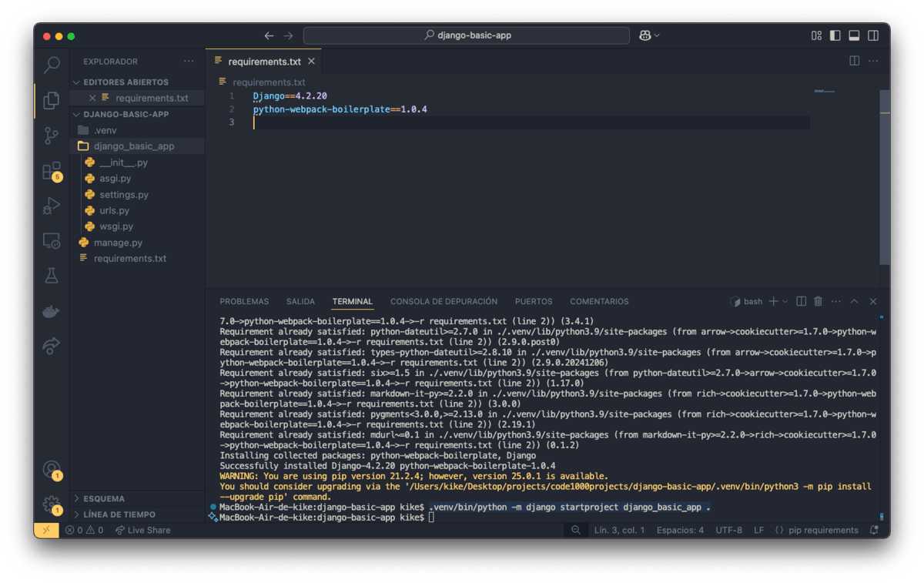The width and height of the screenshot is (924, 583).
Task: Select the bash terminal instance
Action: click(x=746, y=301)
